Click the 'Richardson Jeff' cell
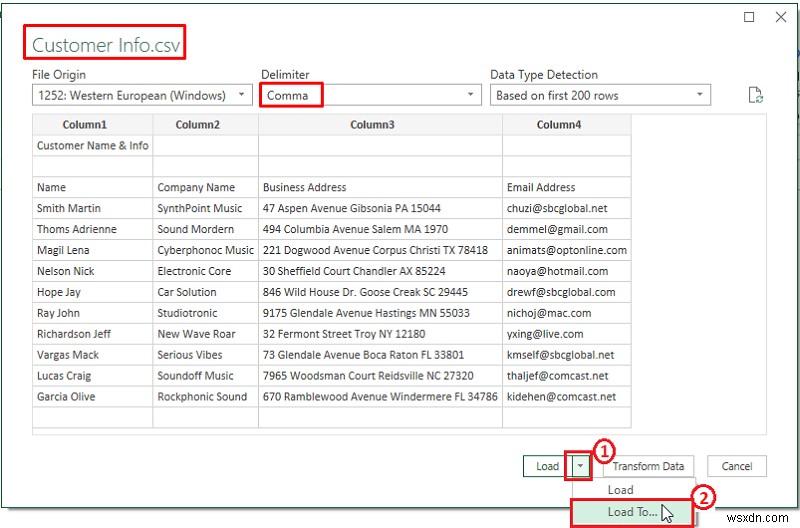800x528 pixels. pyautogui.click(x=92, y=334)
